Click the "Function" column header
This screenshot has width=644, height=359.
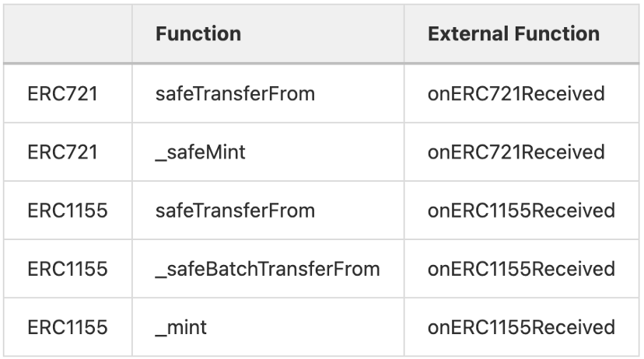tap(198, 34)
